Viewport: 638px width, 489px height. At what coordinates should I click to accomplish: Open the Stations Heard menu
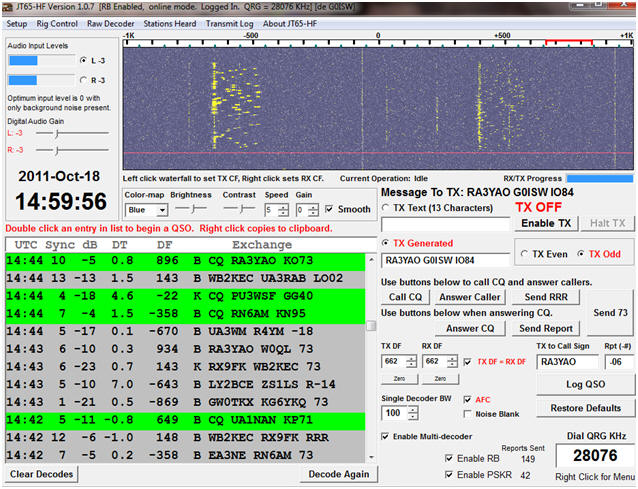point(170,24)
